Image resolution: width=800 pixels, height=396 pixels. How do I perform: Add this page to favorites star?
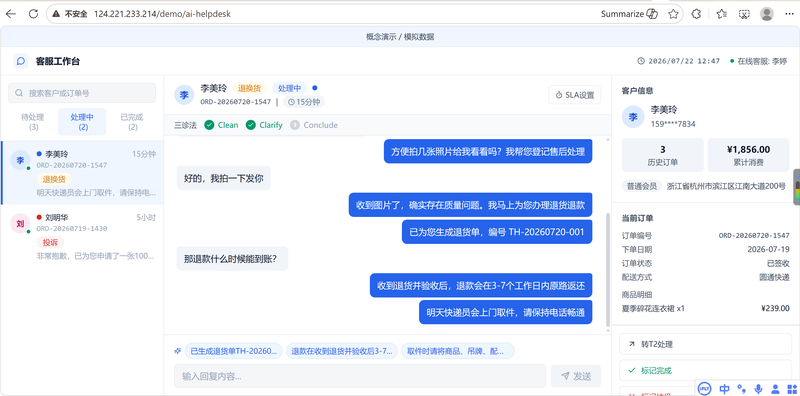coord(673,14)
